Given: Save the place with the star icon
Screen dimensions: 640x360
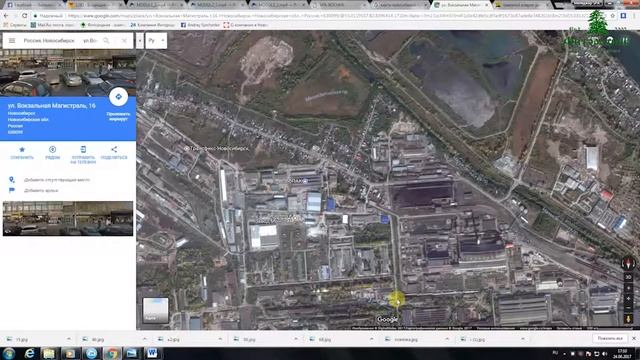Looking at the screenshot, I should tap(22, 149).
